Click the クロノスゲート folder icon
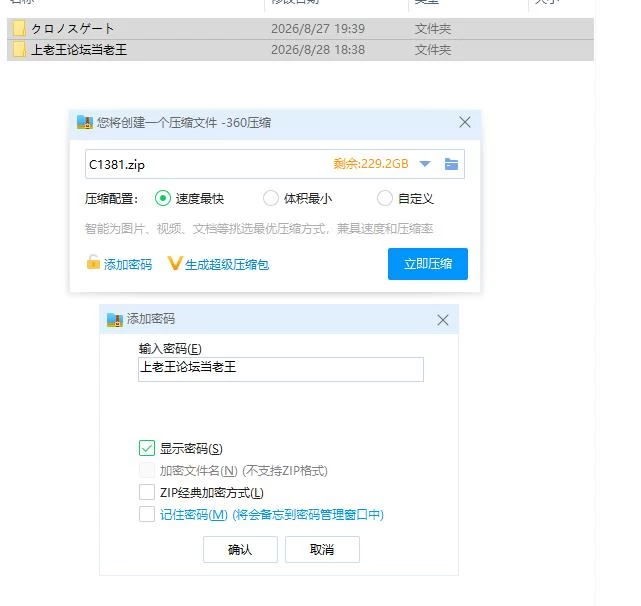 19,29
